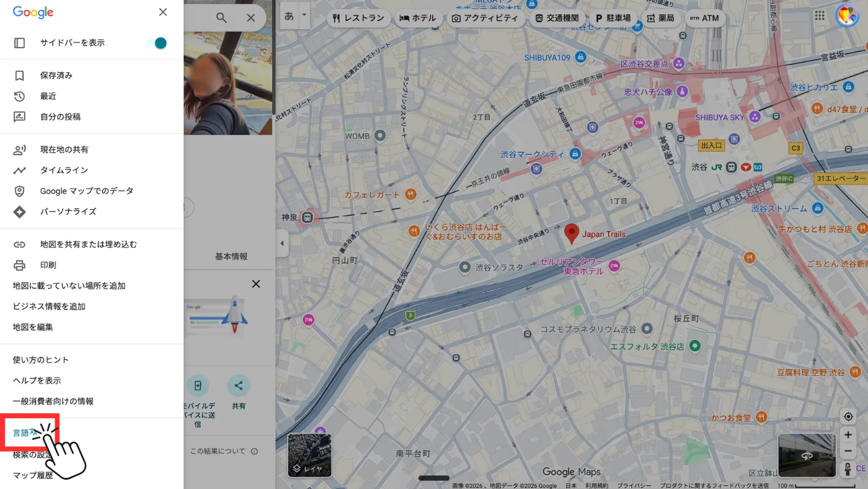Open the Street View preview thumbnail
The height and width of the screenshot is (489, 868).
click(x=807, y=455)
